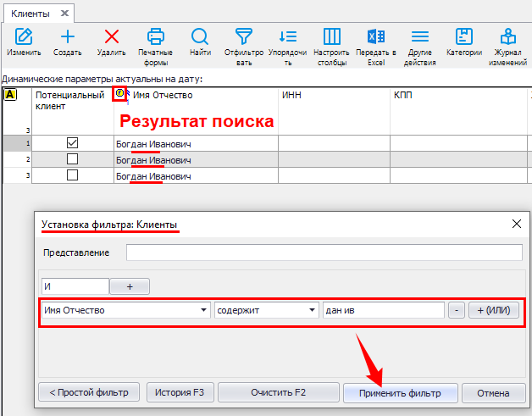Open Настроить столбцы columns icon

click(x=332, y=36)
